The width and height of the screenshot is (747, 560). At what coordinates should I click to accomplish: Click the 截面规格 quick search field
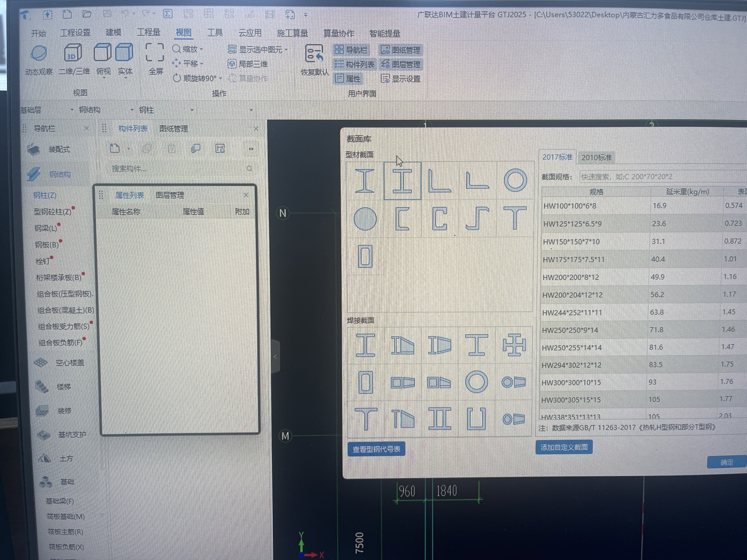663,176
